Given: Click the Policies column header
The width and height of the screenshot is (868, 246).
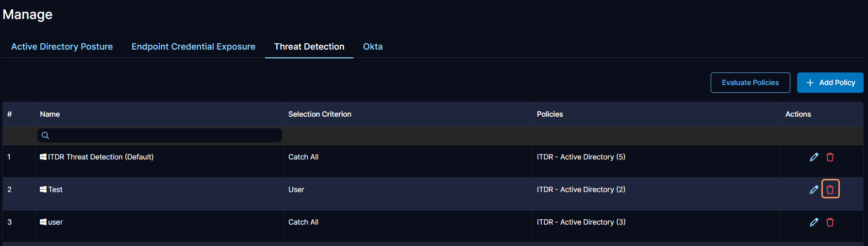Looking at the screenshot, I should click(x=550, y=114).
